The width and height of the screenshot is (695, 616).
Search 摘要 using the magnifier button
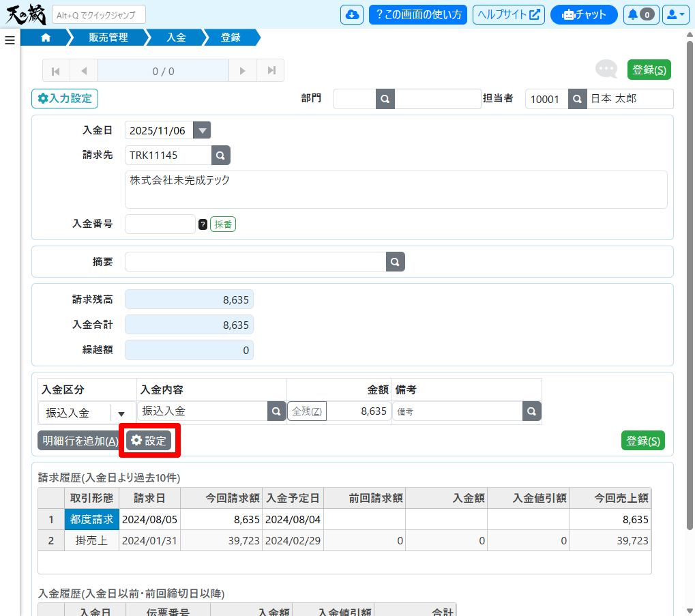coord(396,262)
